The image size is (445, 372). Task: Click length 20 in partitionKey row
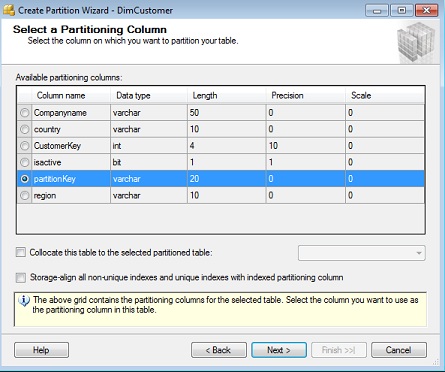pyautogui.click(x=227, y=179)
